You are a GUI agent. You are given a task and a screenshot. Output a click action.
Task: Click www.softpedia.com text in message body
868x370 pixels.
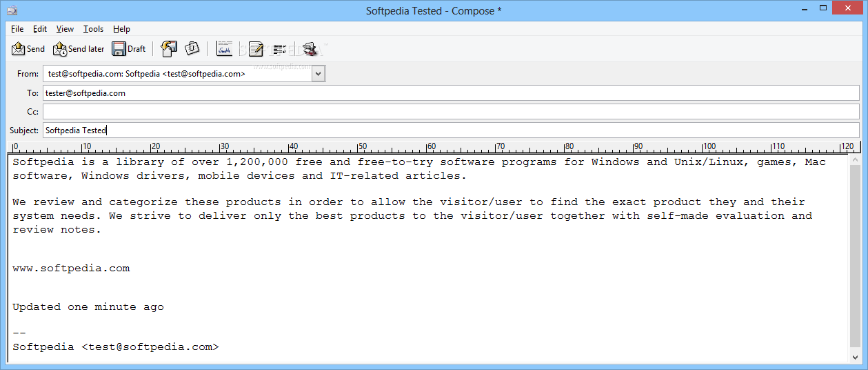click(71, 269)
